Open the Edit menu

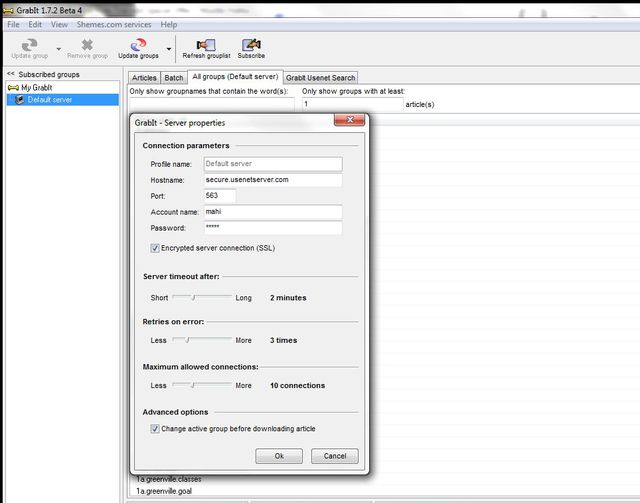pyautogui.click(x=35, y=24)
